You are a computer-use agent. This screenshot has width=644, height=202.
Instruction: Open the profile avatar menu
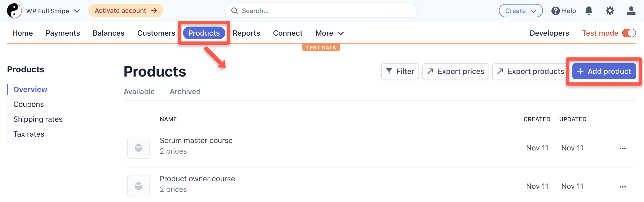[631, 11]
